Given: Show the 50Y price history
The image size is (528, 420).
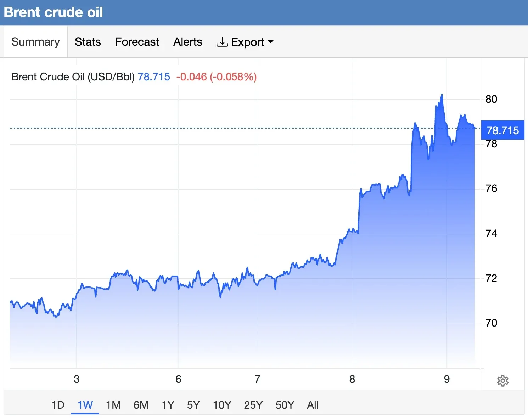Looking at the screenshot, I should coord(285,405).
